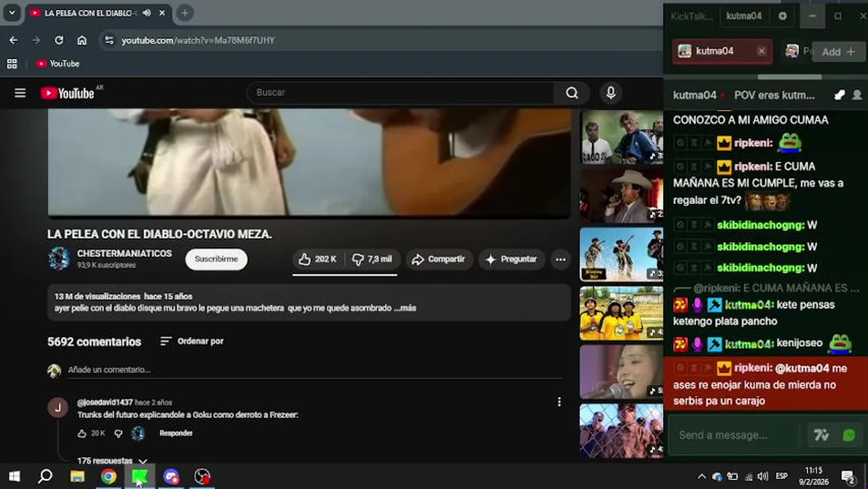The width and height of the screenshot is (868, 489).
Task: Open Windows Start menu
Action: point(14,476)
